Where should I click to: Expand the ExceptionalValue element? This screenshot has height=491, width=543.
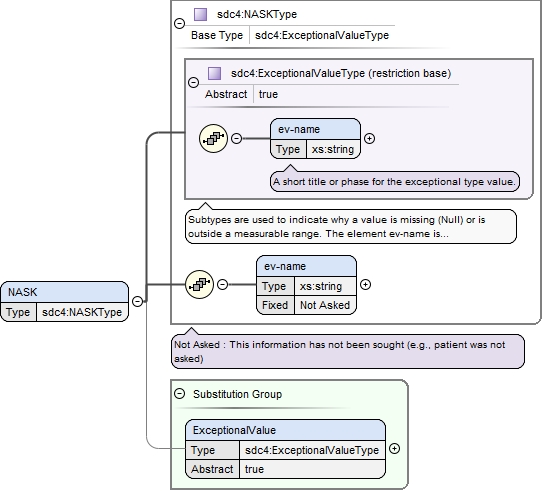(x=394, y=449)
